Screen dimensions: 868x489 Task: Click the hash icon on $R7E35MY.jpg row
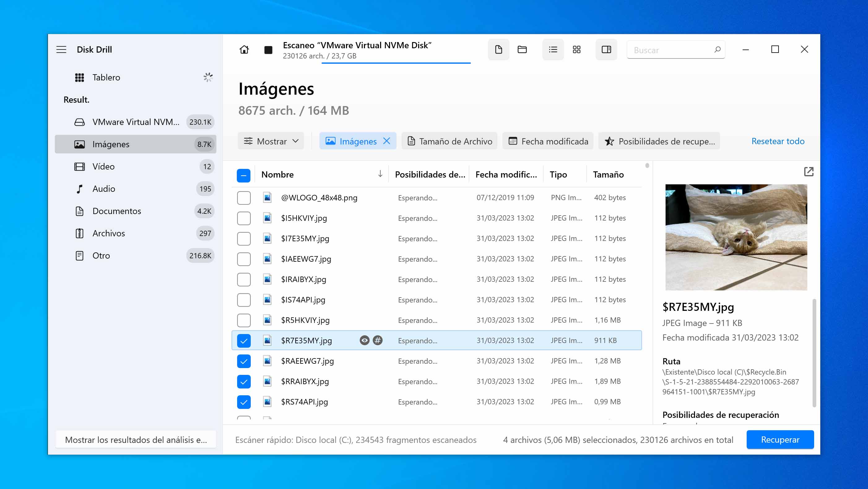click(x=378, y=341)
